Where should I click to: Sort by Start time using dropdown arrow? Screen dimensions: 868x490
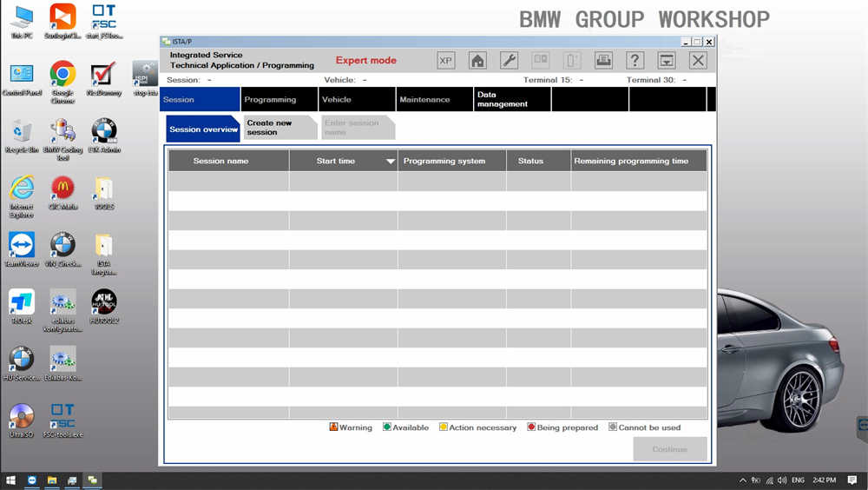[390, 161]
